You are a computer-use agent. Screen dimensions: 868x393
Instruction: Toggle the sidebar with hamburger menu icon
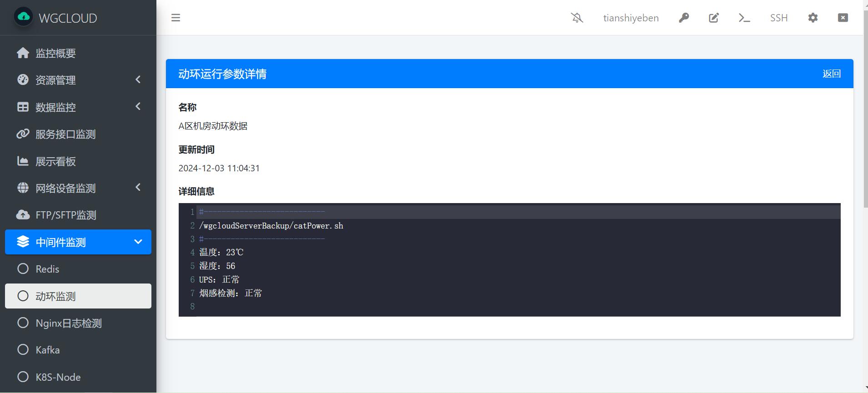pos(176,18)
